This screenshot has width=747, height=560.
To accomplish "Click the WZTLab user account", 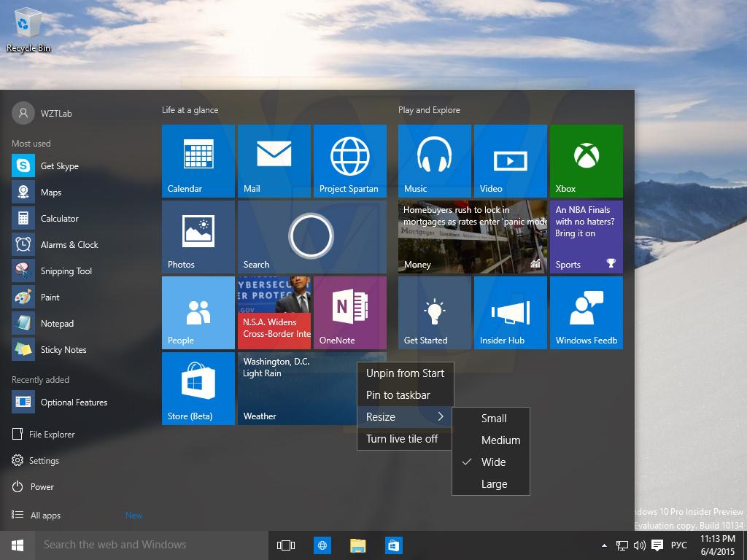I will [42, 113].
